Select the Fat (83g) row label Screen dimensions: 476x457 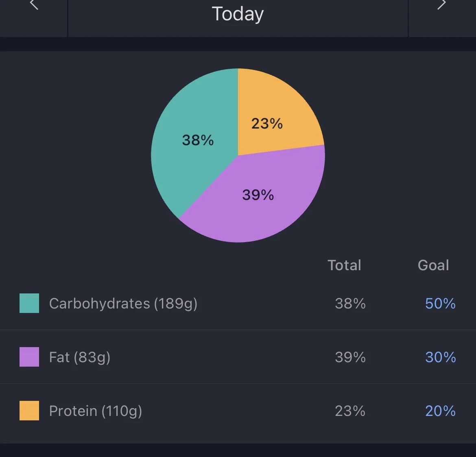(x=80, y=357)
